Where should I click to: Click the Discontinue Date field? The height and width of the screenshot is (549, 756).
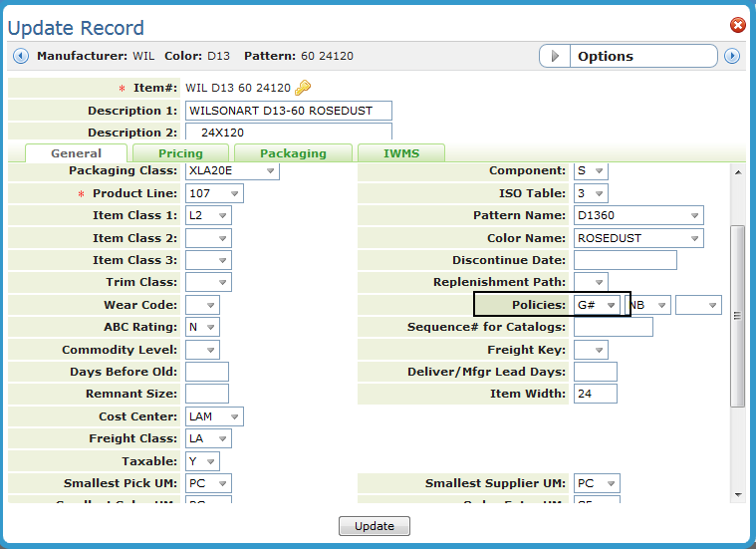(x=625, y=260)
